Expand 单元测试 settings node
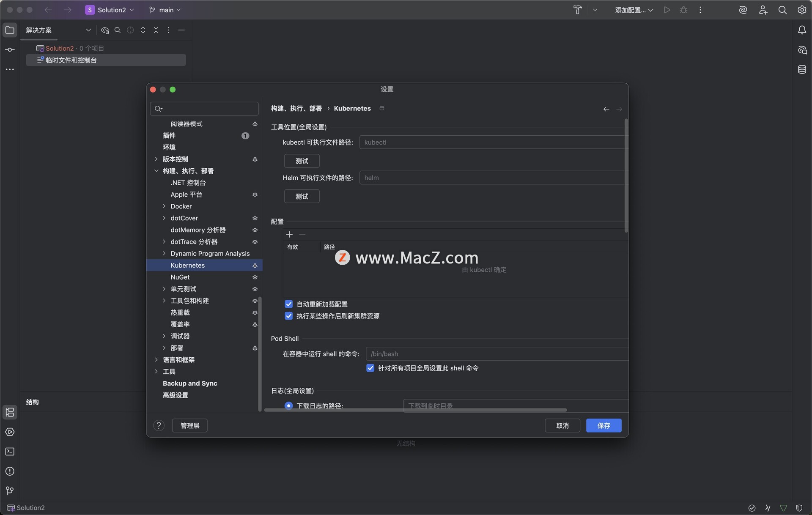This screenshot has width=812, height=515. click(164, 289)
